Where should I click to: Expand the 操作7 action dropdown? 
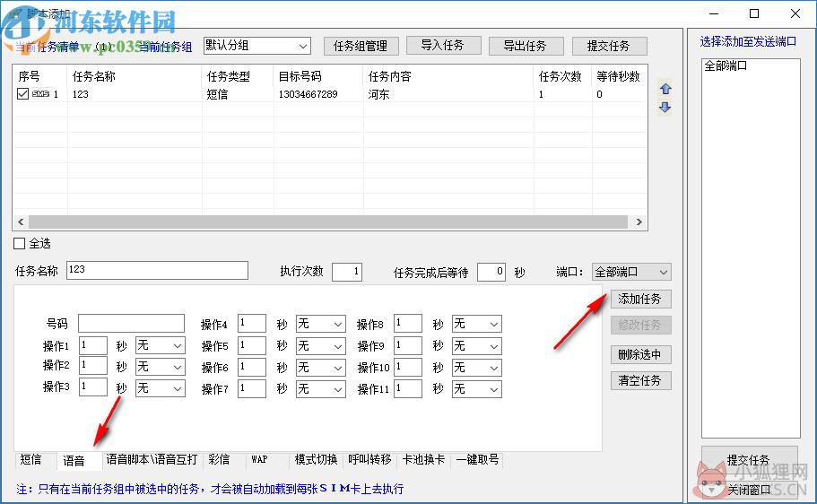[320, 389]
